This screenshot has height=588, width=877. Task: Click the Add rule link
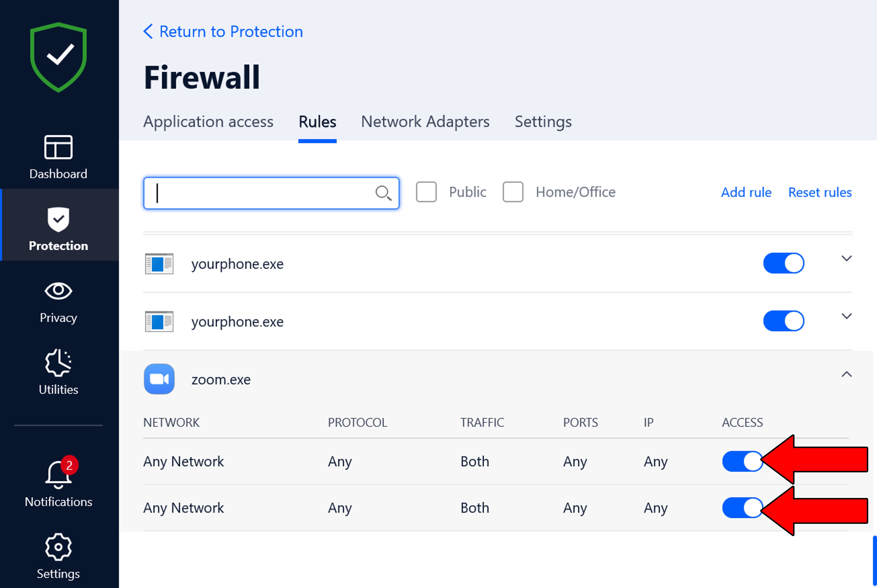click(746, 192)
